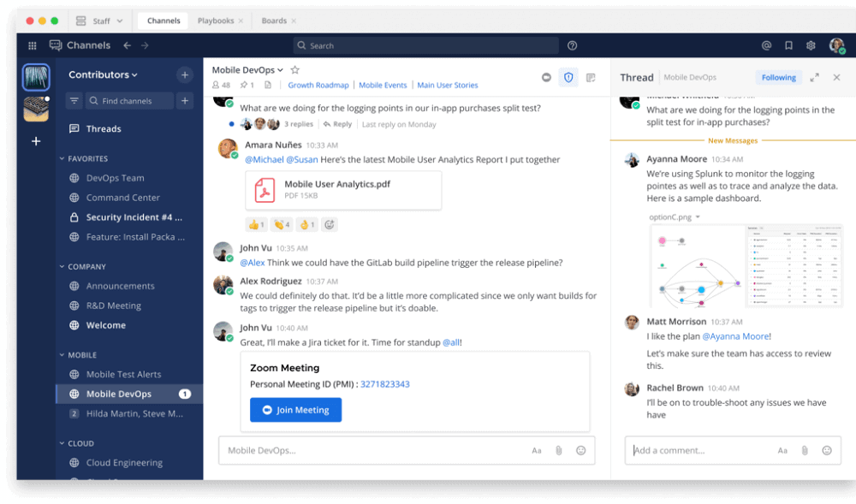Toggle the clapping hands reaction

coord(282,224)
